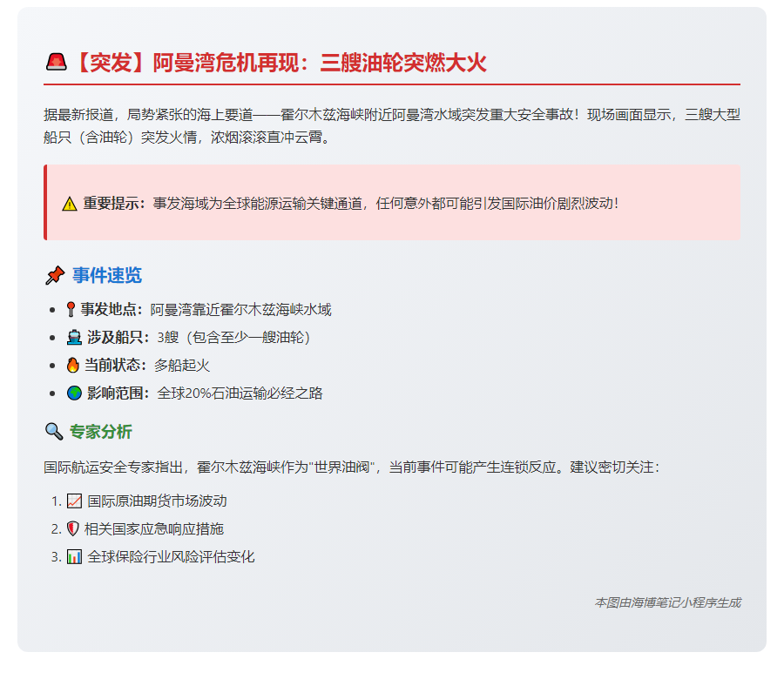
Task: Click list item 国际原油期货市场波动
Action: point(157,501)
